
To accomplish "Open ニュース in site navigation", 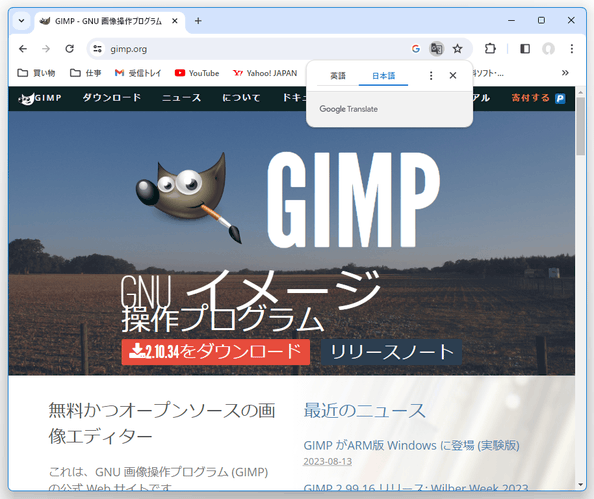I will click(181, 98).
